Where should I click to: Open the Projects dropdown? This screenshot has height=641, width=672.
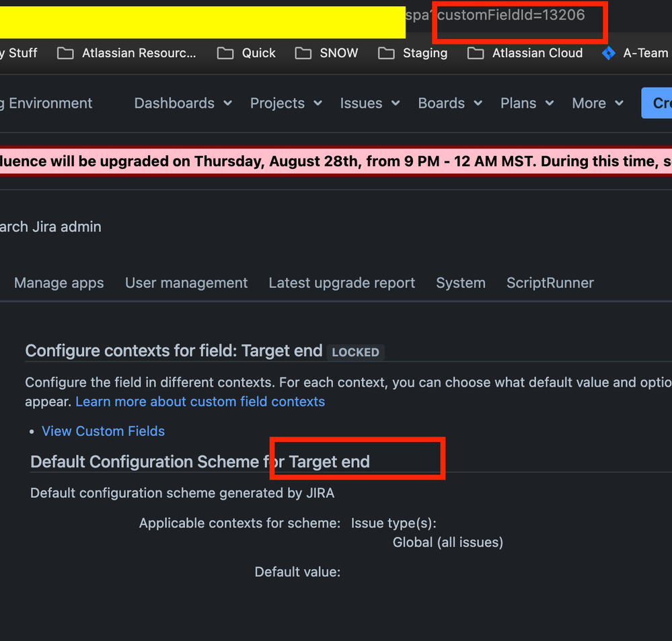[285, 103]
